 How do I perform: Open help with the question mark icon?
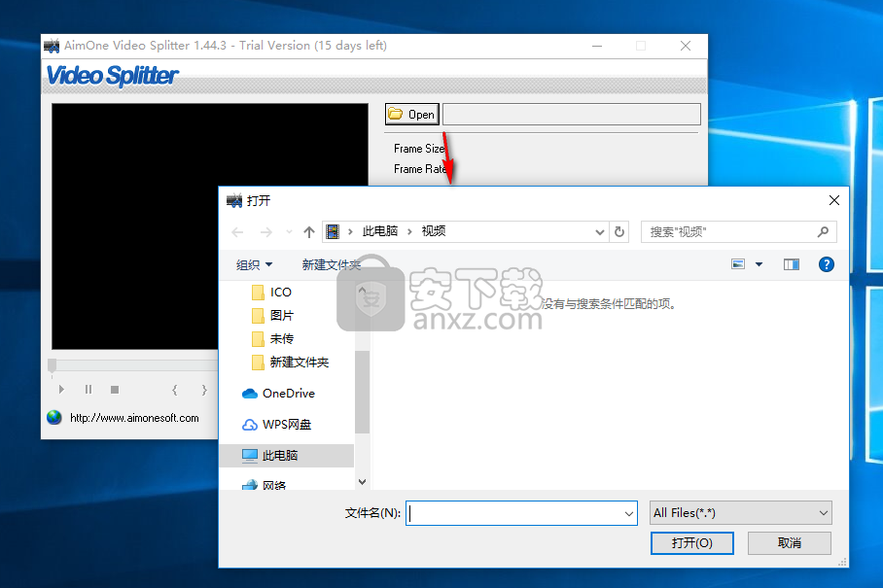827,264
